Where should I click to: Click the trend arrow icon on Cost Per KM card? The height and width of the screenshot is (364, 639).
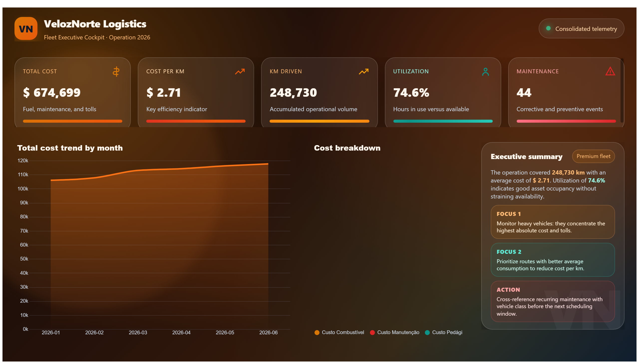[240, 72]
